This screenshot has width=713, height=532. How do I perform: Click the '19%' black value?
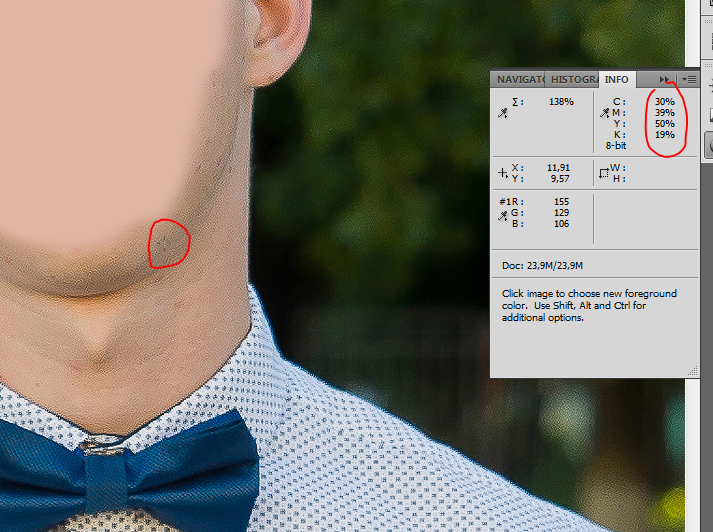tap(664, 135)
